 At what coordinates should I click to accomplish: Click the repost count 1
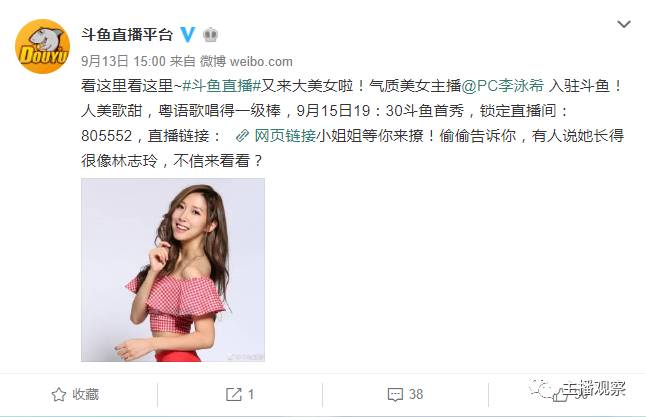click(x=251, y=394)
